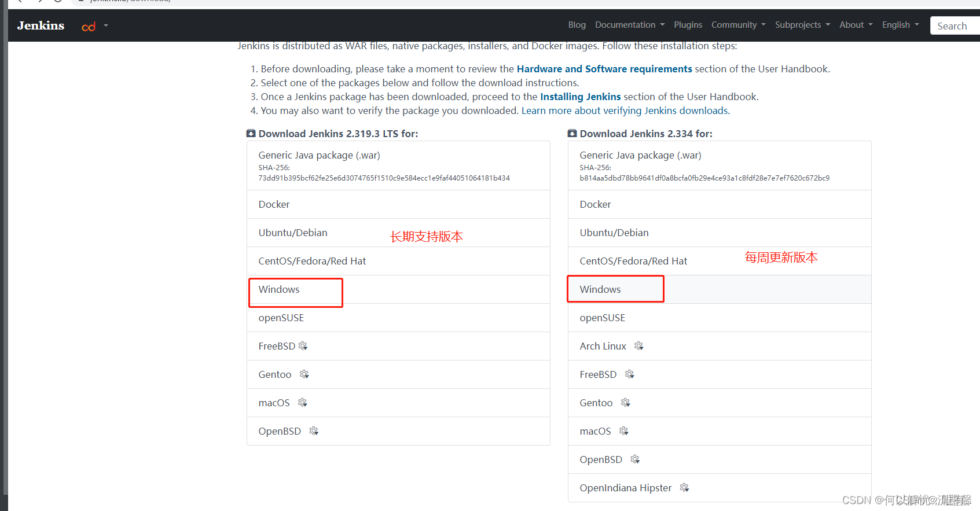980x511 pixels.
Task: Select Gentoo under LTS release
Action: click(x=398, y=374)
